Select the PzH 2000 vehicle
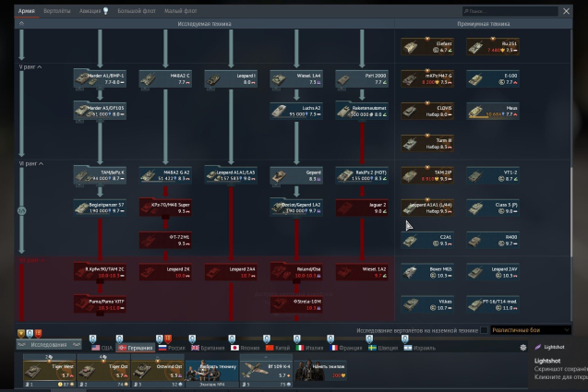The width and height of the screenshot is (588, 392). coord(361,78)
